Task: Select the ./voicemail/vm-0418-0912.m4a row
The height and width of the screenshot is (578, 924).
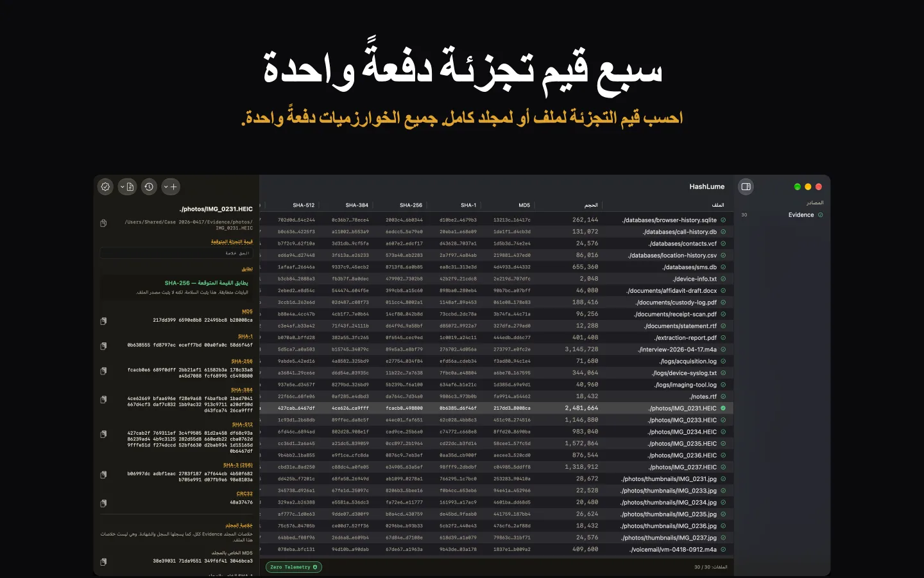Action: 496,550
